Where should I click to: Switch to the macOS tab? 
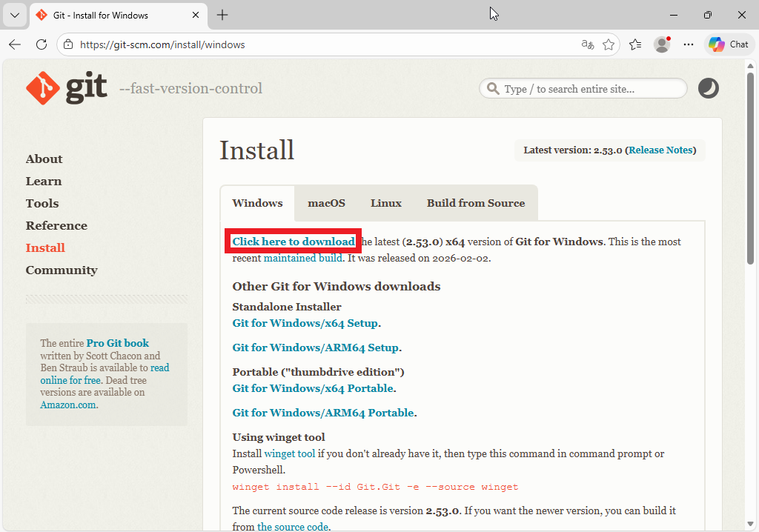(x=326, y=203)
